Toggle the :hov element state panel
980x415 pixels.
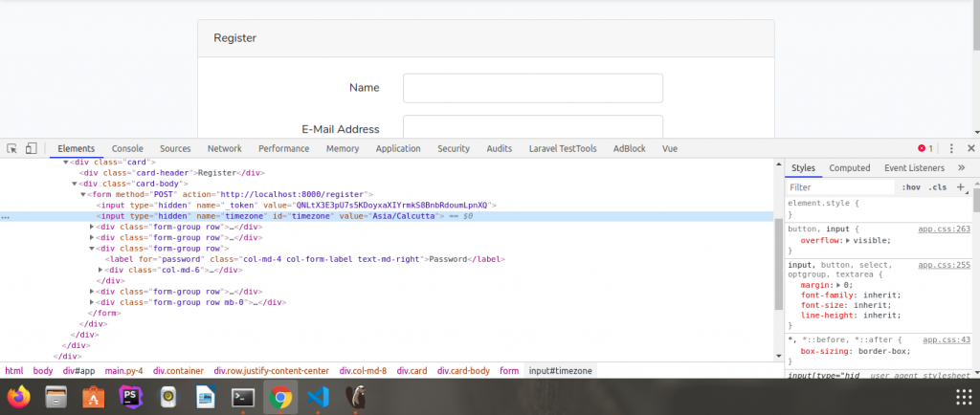pyautogui.click(x=911, y=187)
